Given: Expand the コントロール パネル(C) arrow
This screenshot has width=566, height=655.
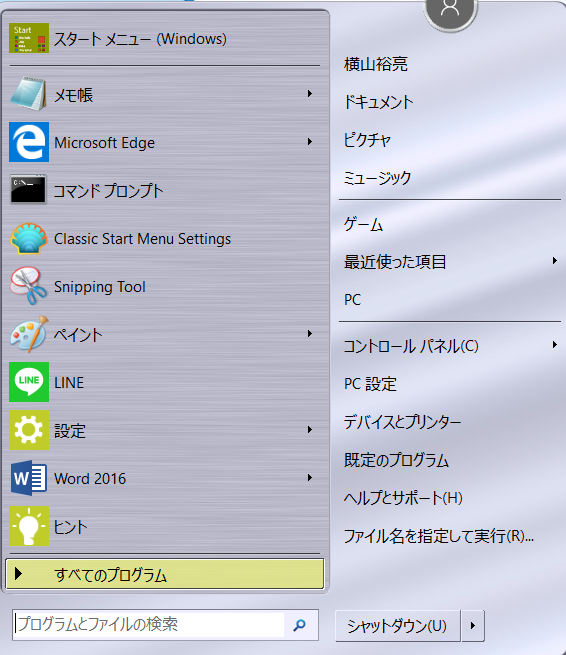Looking at the screenshot, I should point(554,345).
